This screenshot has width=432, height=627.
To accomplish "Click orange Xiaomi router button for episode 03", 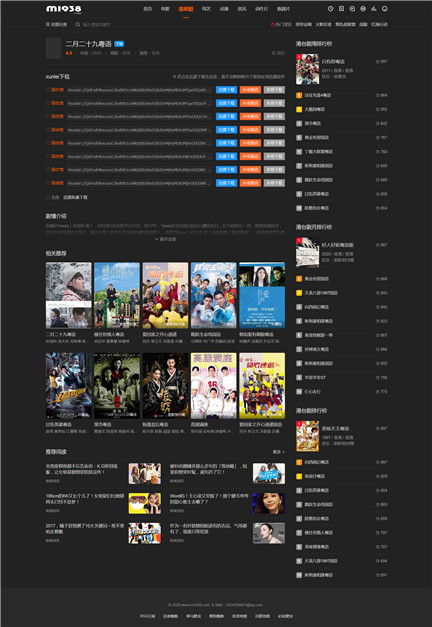I will (x=250, y=116).
